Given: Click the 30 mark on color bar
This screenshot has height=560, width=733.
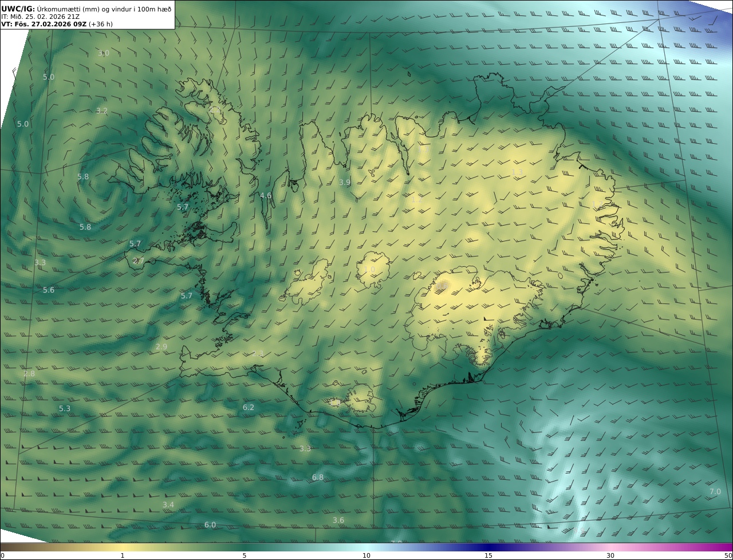Looking at the screenshot, I should click(x=610, y=555).
